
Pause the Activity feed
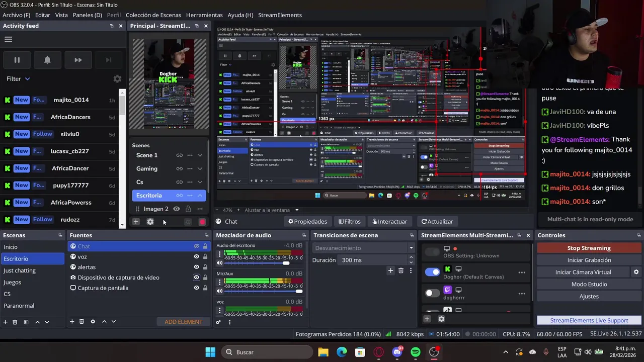click(17, 60)
